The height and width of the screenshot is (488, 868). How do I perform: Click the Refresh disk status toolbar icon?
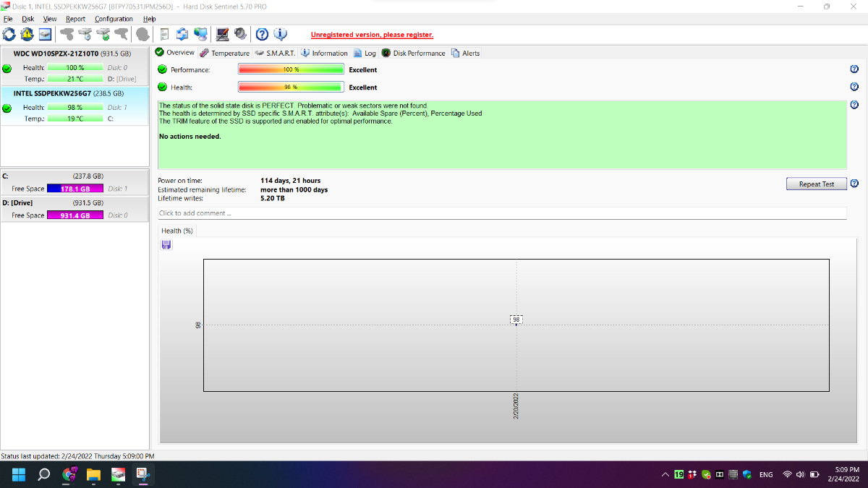coord(9,34)
